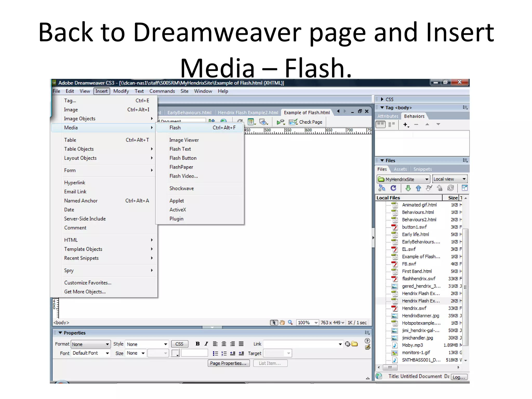Click the Check Page button

(306, 122)
